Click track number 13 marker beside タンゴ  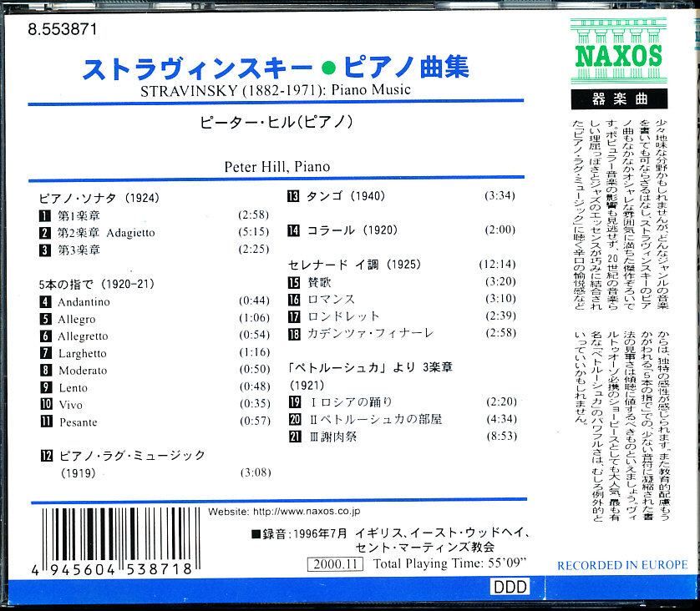tap(293, 196)
